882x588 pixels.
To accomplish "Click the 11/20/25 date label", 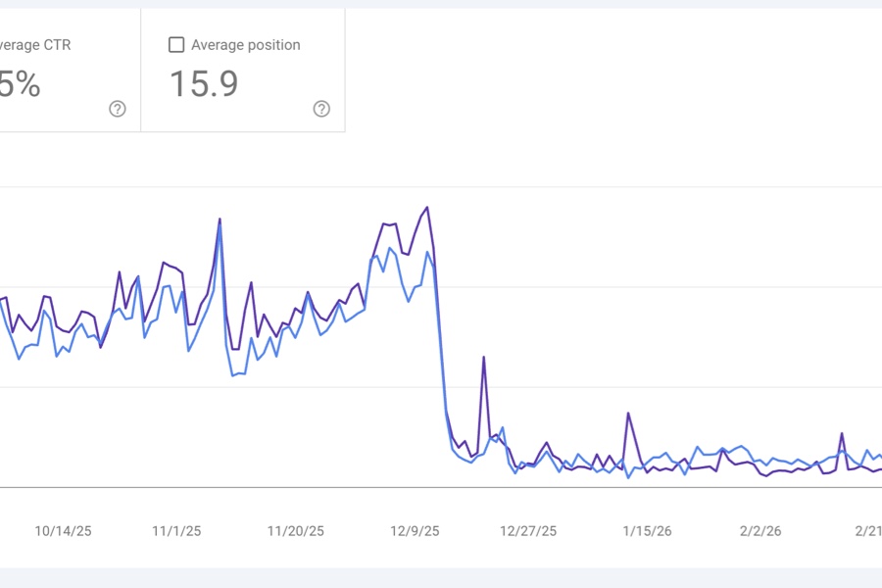I will coord(296,531).
